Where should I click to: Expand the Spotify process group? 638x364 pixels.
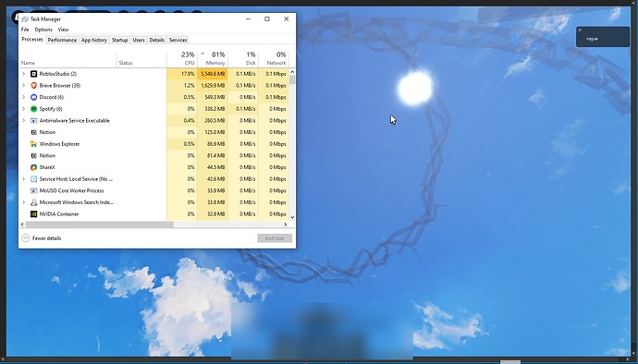[x=24, y=109]
